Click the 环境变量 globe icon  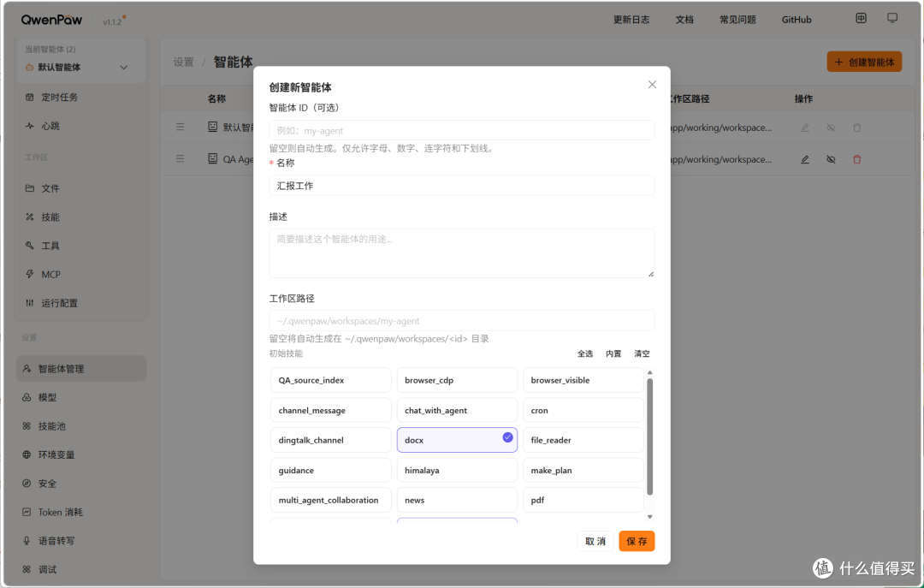pos(27,454)
